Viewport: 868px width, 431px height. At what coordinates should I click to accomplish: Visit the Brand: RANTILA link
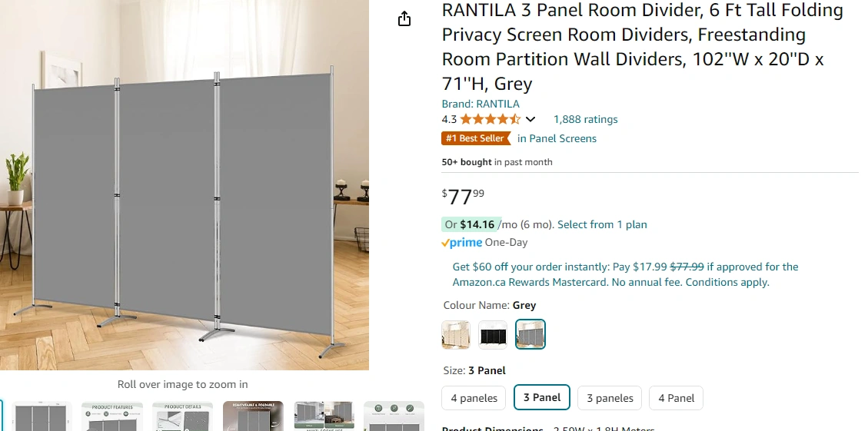[481, 104]
